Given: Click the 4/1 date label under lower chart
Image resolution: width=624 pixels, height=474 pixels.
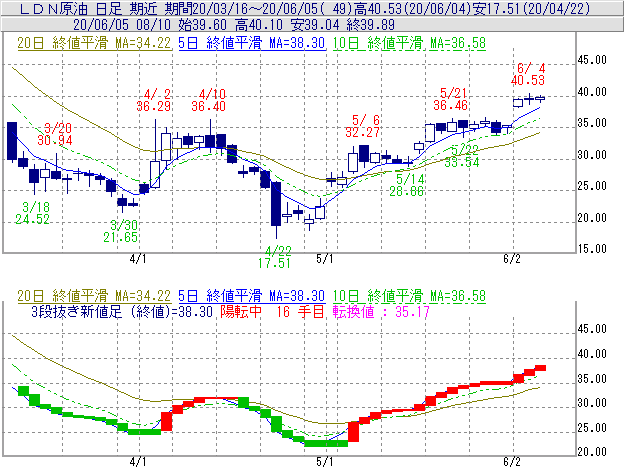Looking at the screenshot, I should pyautogui.click(x=138, y=462).
